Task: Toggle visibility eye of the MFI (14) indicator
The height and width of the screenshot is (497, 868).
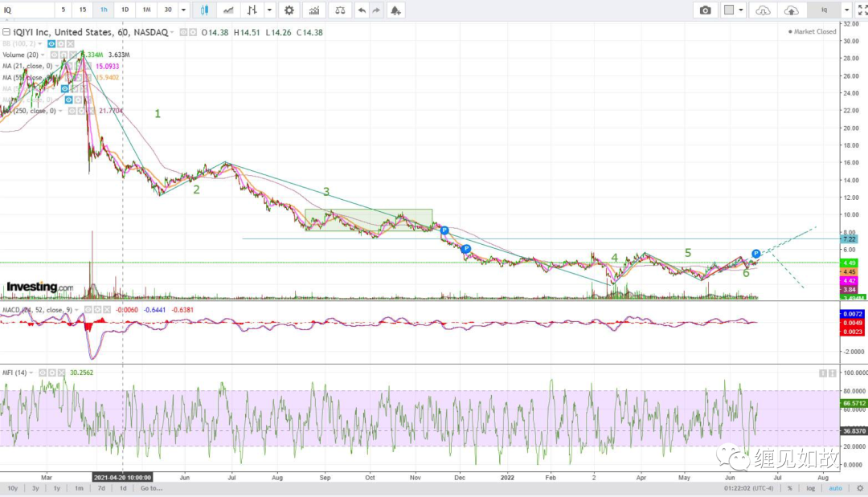Action: [x=43, y=373]
